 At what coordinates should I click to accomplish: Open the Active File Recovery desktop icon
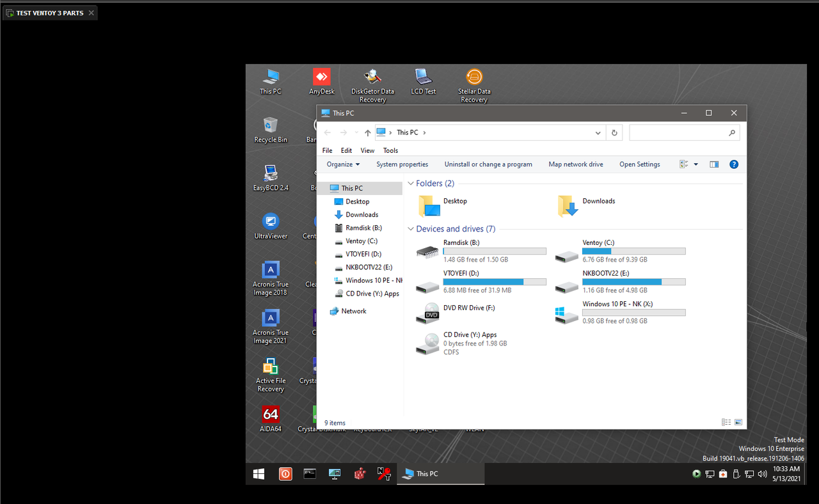(x=271, y=375)
